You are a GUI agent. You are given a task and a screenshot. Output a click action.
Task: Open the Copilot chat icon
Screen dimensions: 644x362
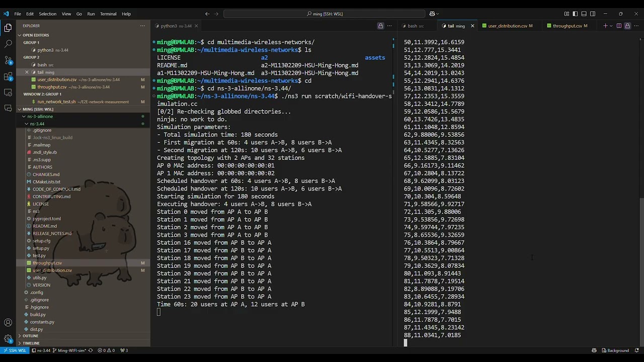(x=432, y=14)
